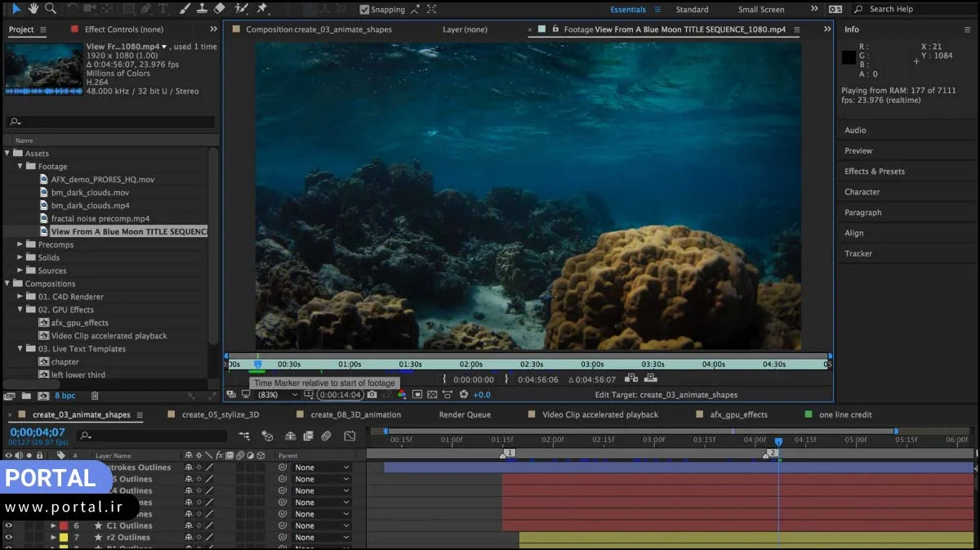Image resolution: width=980 pixels, height=550 pixels.
Task: Expand the Precomps folder
Action: (20, 244)
